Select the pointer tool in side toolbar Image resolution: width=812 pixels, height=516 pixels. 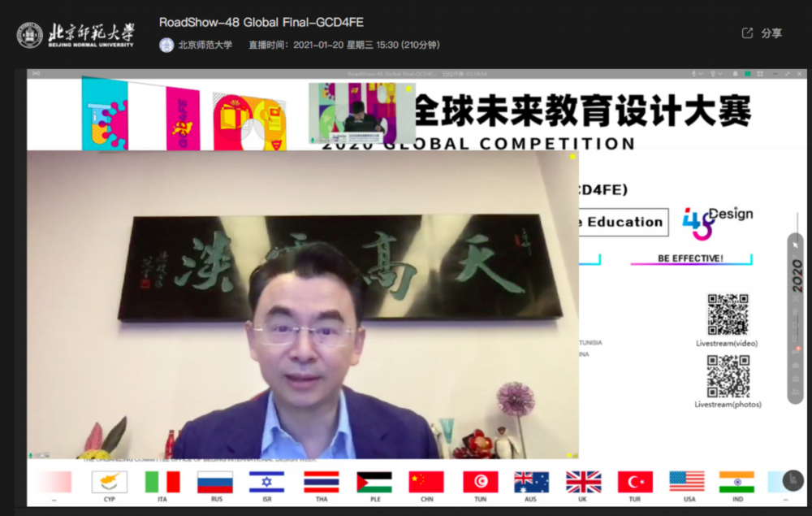pyautogui.click(x=796, y=245)
